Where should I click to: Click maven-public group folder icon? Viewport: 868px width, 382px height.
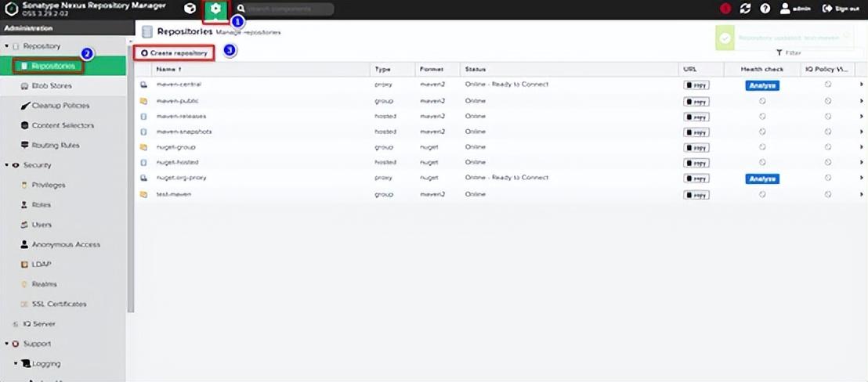coord(143,101)
